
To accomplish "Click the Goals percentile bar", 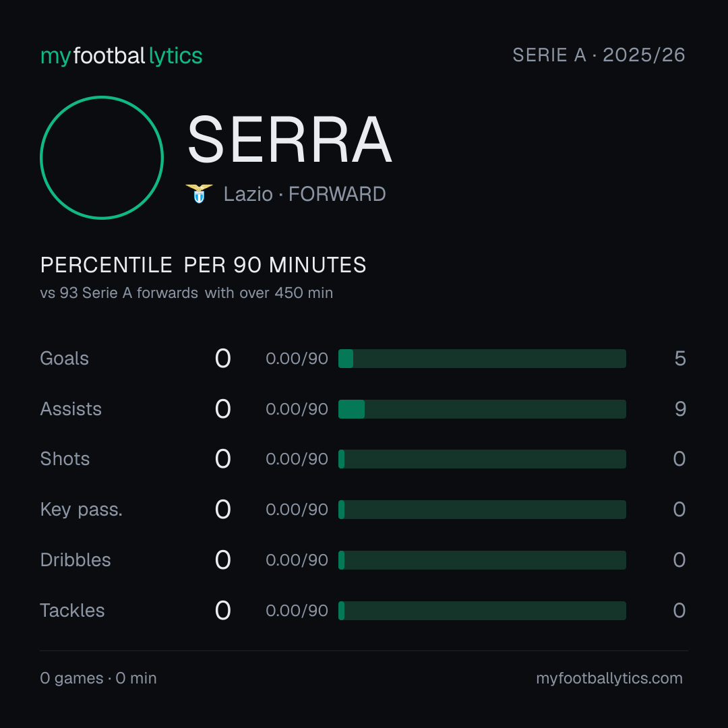I will point(482,359).
